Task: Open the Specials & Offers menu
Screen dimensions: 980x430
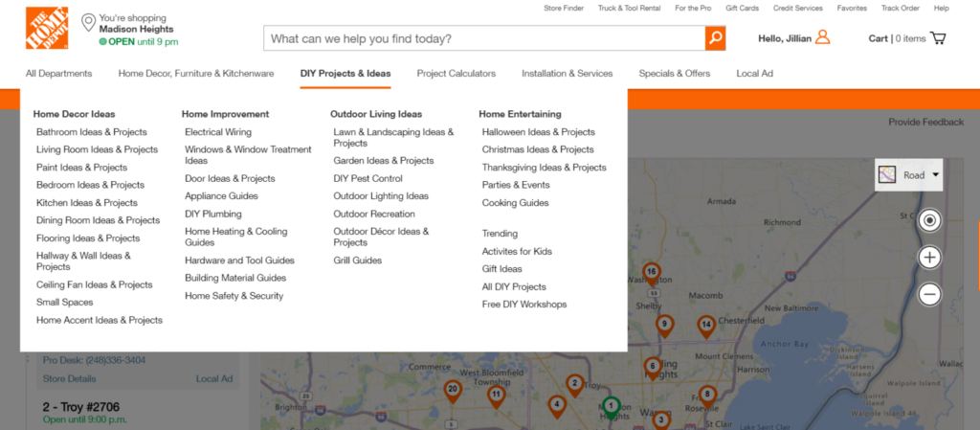Action: click(x=675, y=74)
